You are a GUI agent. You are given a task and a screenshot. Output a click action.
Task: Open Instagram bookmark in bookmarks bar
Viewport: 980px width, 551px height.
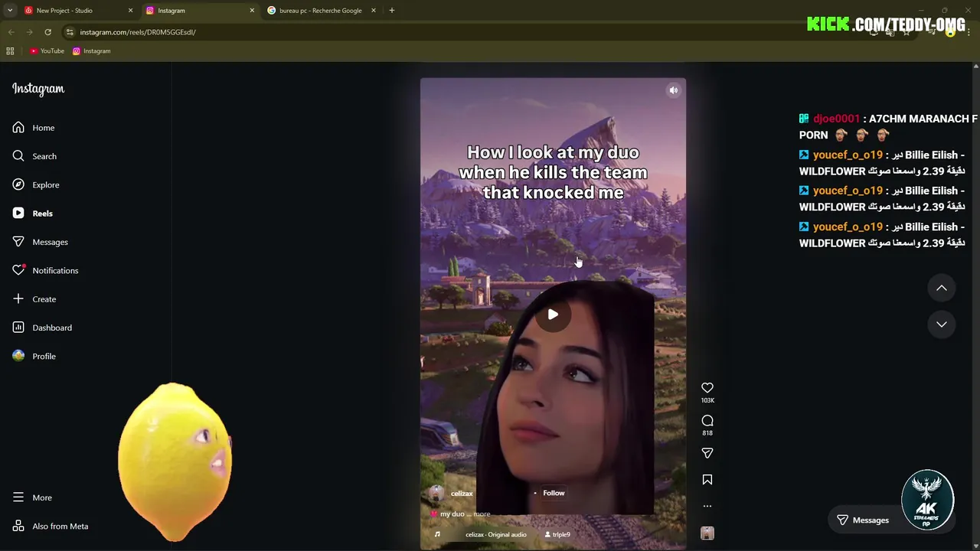tap(92, 51)
